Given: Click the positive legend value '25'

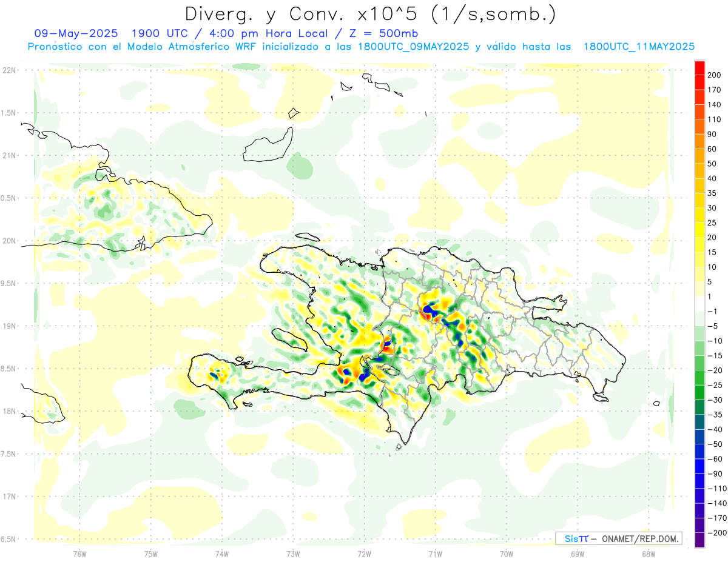Looking at the screenshot, I should click(713, 222).
